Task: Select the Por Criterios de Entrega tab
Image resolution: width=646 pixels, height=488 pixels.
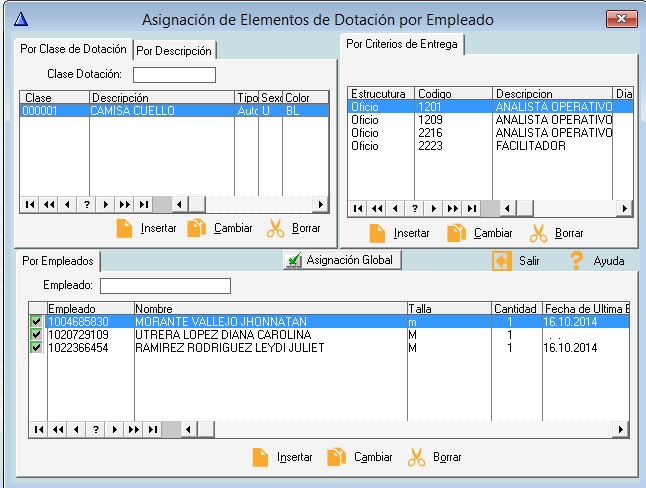Action: point(401,43)
